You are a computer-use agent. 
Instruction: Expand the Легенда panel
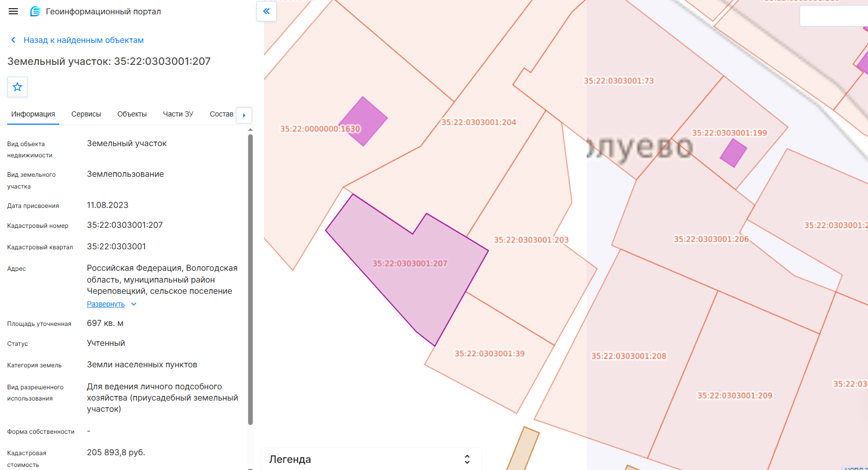(467, 459)
